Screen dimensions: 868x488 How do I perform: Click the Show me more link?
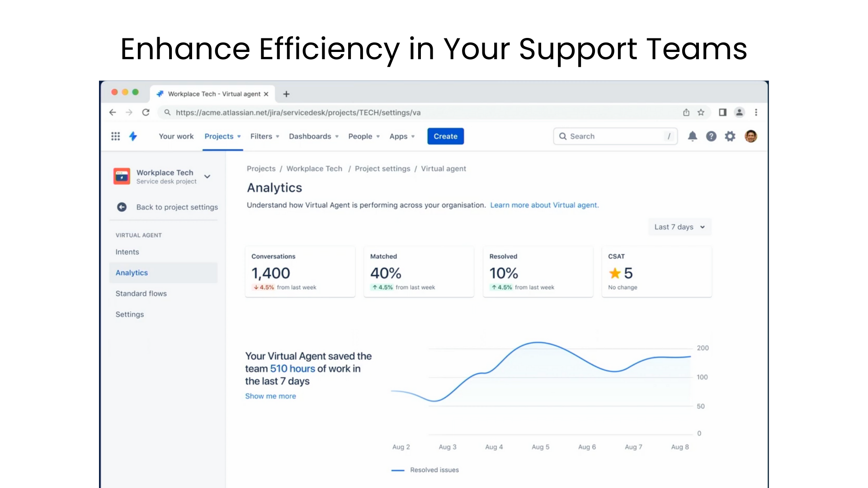270,396
